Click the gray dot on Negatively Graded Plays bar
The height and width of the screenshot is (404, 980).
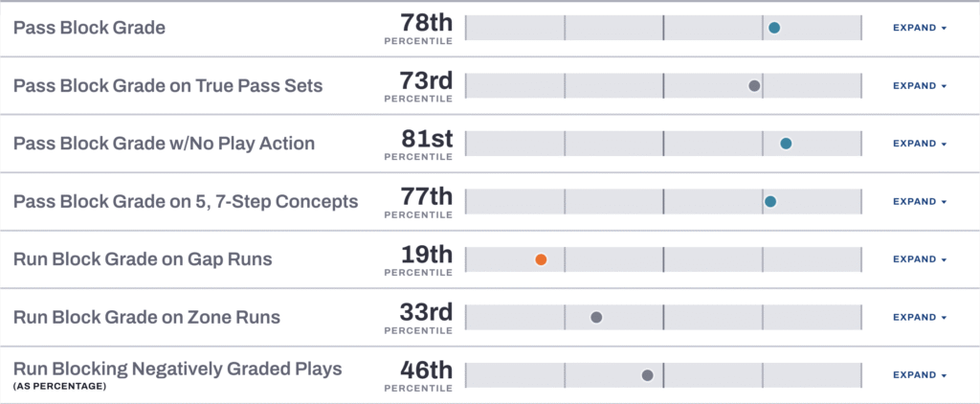pos(648,375)
